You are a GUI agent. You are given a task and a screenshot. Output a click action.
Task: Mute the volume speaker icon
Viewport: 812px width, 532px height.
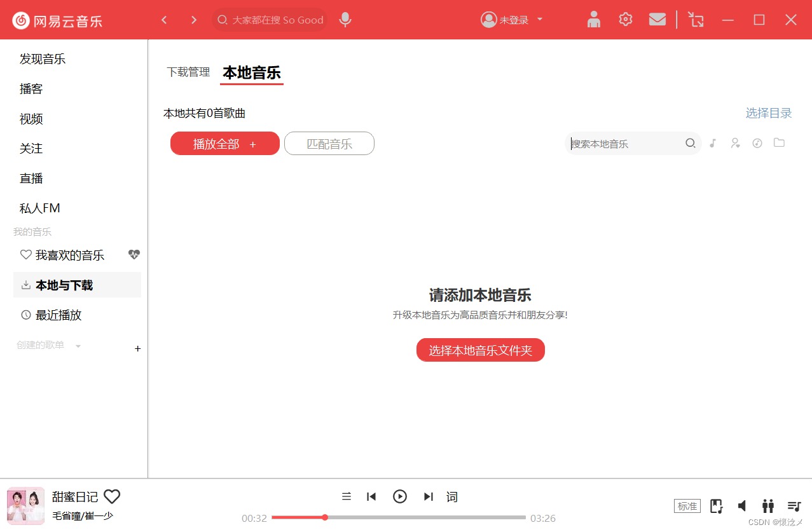pos(741,505)
